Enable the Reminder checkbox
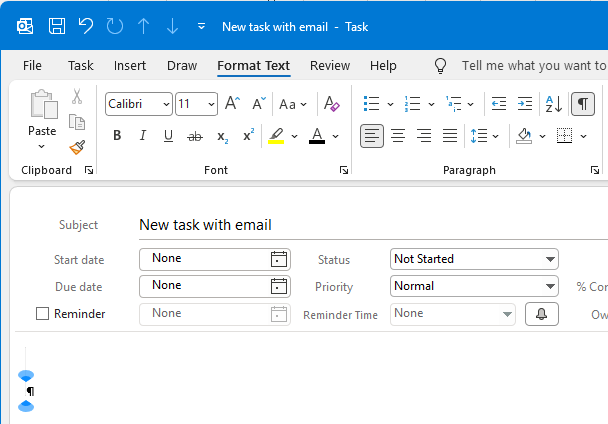The image size is (608, 424). point(42,313)
